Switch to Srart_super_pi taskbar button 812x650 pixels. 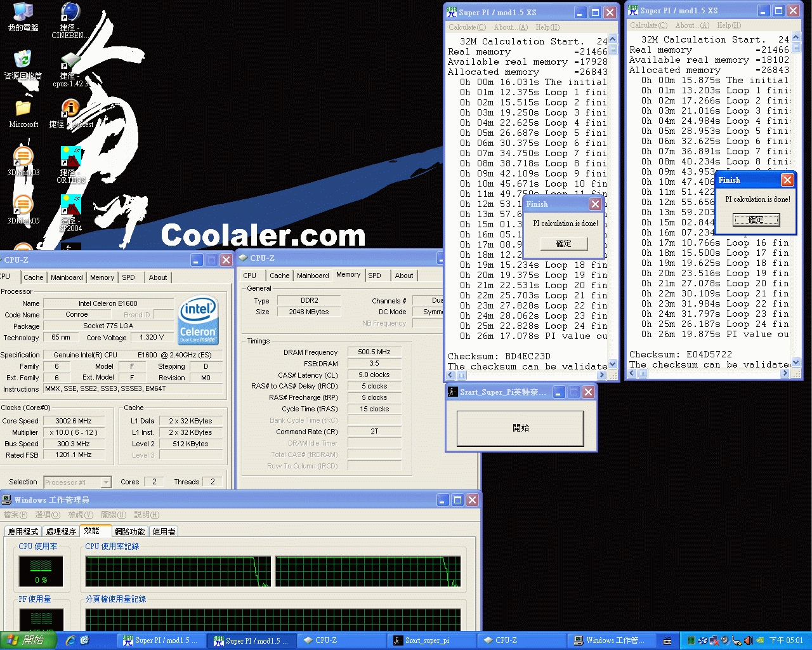tap(431, 640)
